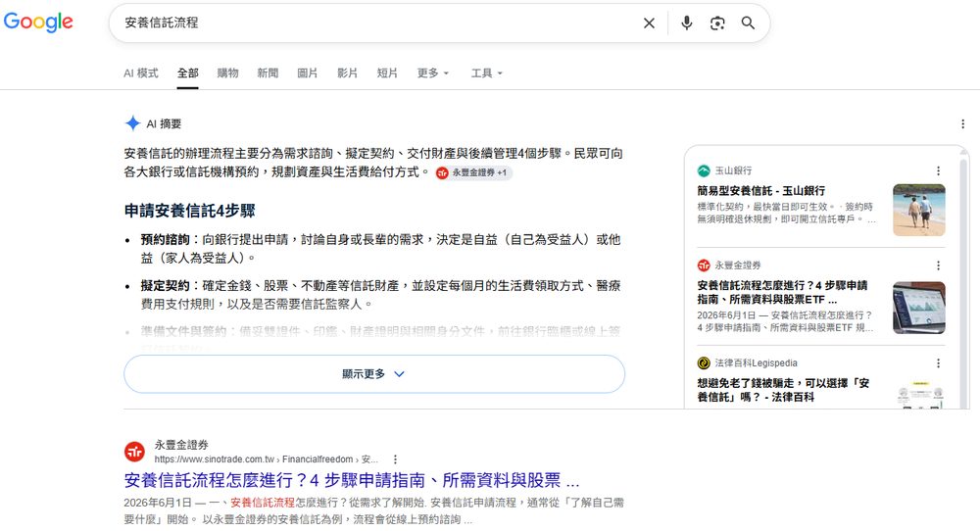This screenshot has width=980, height=531.
Task: Switch to the 購物 tab
Action: click(228, 73)
